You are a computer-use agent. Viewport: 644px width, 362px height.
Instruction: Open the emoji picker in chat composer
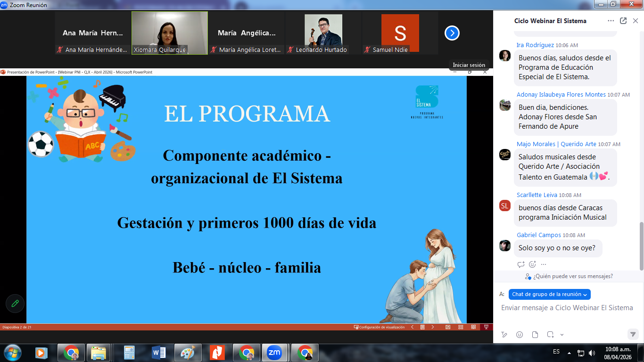520,335
